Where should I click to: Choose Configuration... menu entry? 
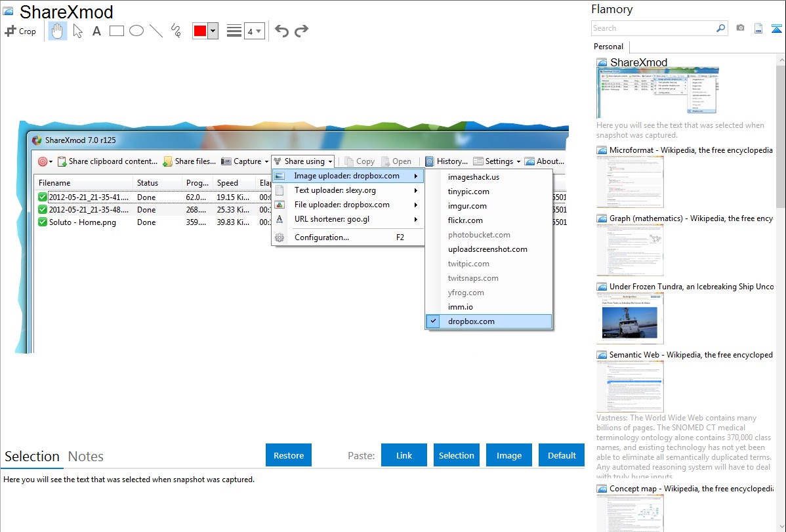[x=348, y=237]
